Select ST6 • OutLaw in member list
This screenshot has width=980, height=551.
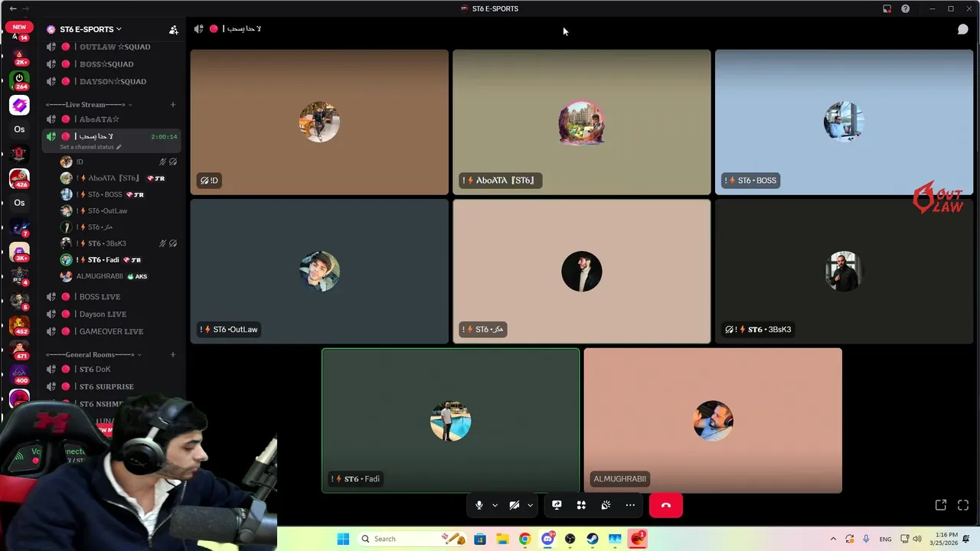click(119, 210)
